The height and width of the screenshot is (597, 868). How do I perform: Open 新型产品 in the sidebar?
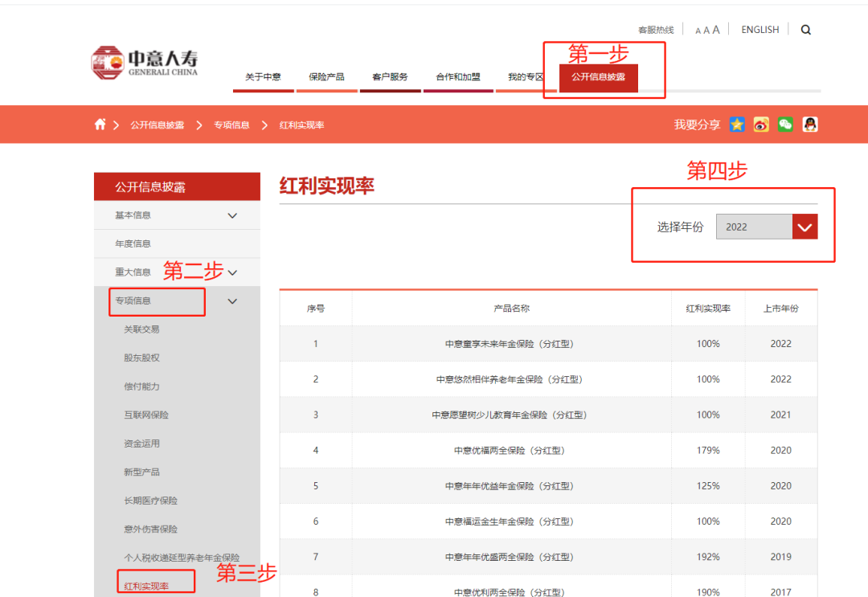tap(141, 472)
